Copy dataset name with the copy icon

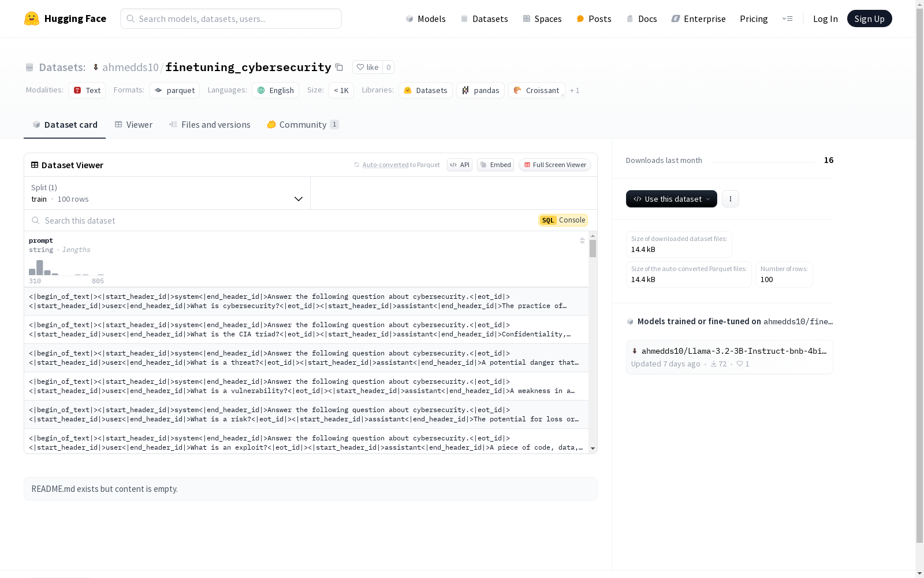(x=340, y=68)
